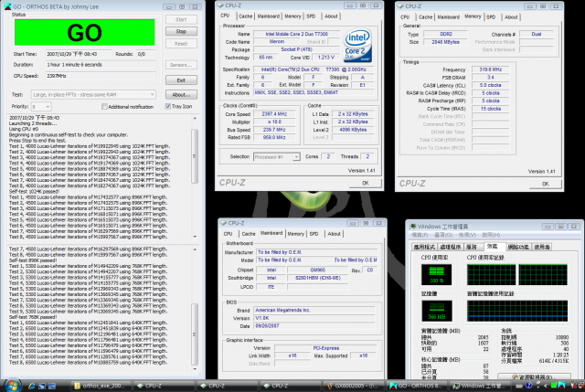Viewport: 585px width, 392px height.
Task: Open CPU tab in the Mainboard CPU-Z window
Action: tap(228, 234)
